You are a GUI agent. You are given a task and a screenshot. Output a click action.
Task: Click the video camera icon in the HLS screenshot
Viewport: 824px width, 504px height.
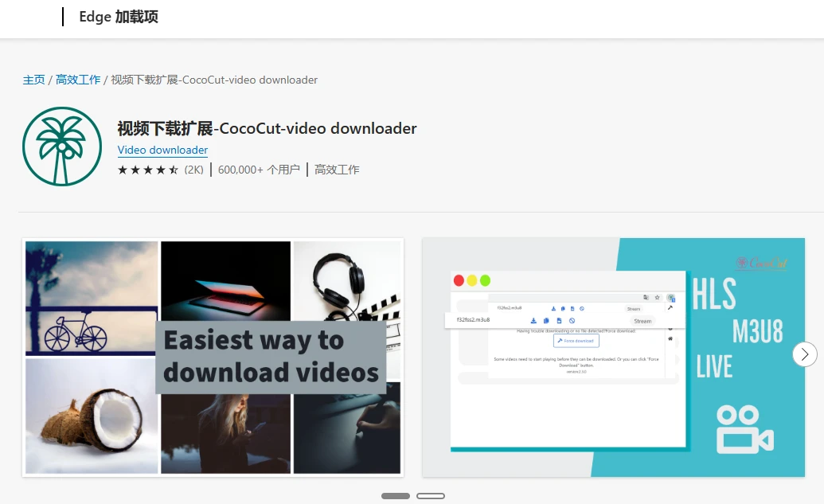[x=744, y=429]
